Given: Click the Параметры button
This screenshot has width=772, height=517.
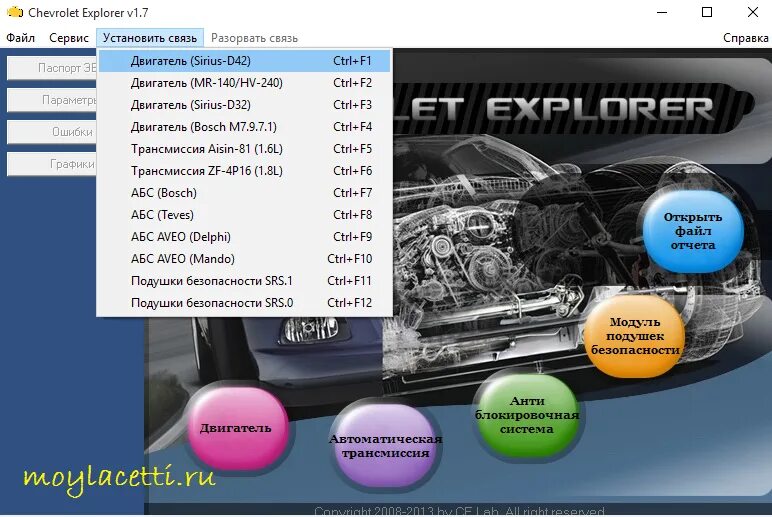Looking at the screenshot, I should (x=52, y=100).
